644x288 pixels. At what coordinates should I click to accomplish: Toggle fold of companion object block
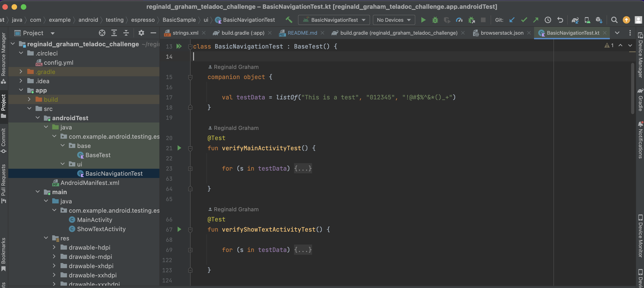pos(190,77)
